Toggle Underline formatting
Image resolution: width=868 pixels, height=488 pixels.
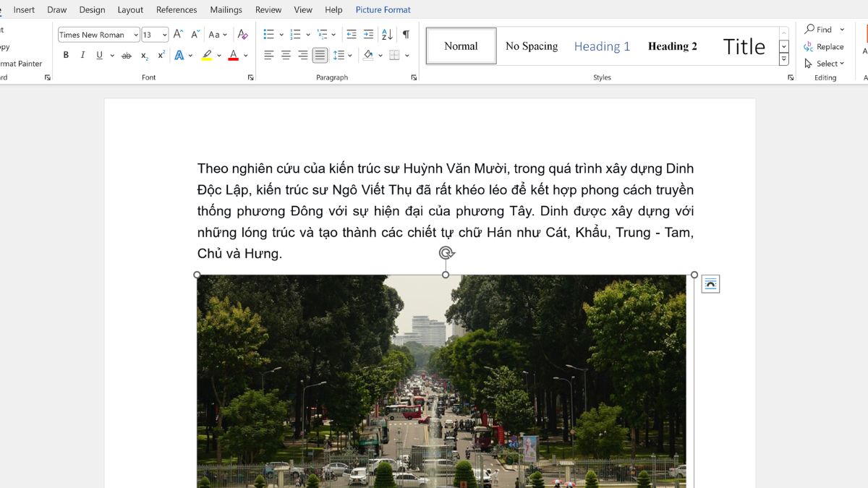(x=99, y=56)
